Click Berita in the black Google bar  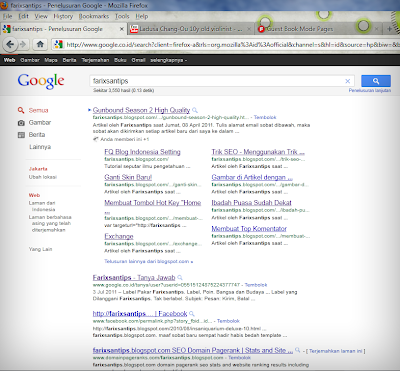click(x=69, y=60)
